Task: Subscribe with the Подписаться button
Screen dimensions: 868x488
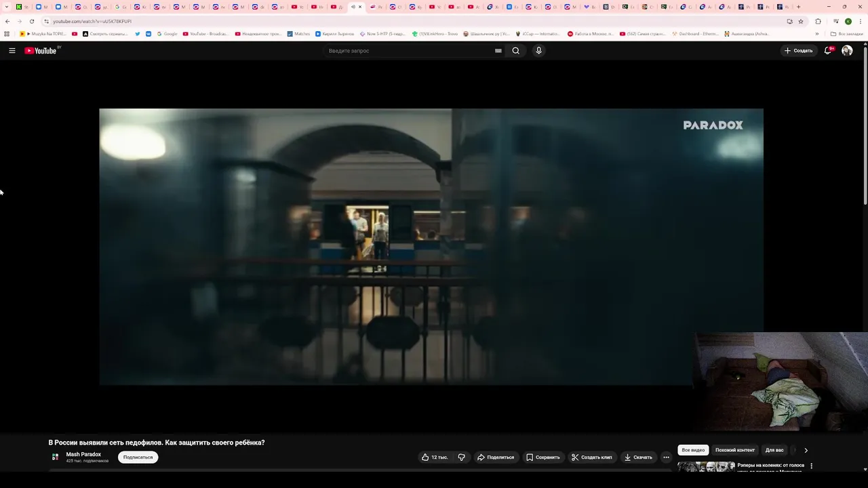Action: coord(138,457)
